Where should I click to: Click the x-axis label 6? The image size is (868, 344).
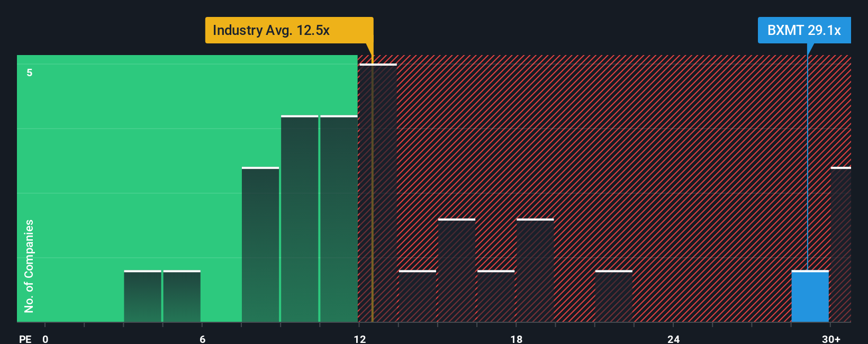[x=202, y=339]
